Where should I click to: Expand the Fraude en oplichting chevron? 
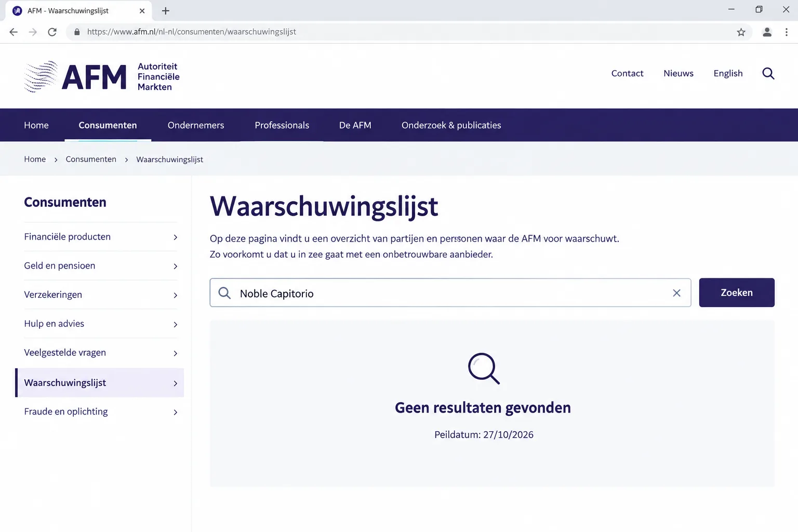[175, 413]
